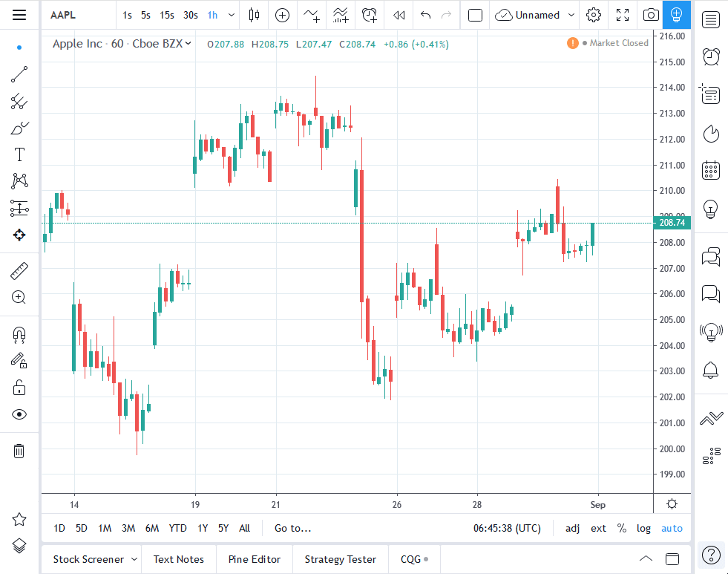This screenshot has width=728, height=574.
Task: Open the Watchlist panel
Action: tap(710, 19)
